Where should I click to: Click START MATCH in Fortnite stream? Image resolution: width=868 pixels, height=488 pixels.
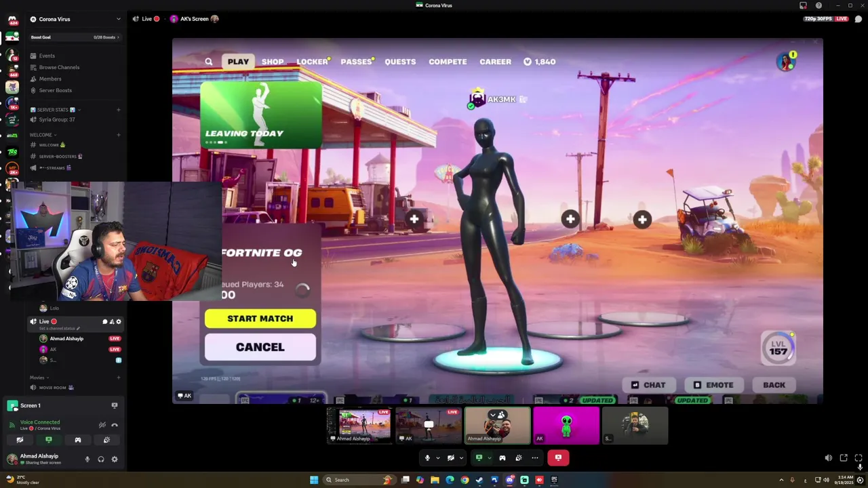(x=260, y=319)
